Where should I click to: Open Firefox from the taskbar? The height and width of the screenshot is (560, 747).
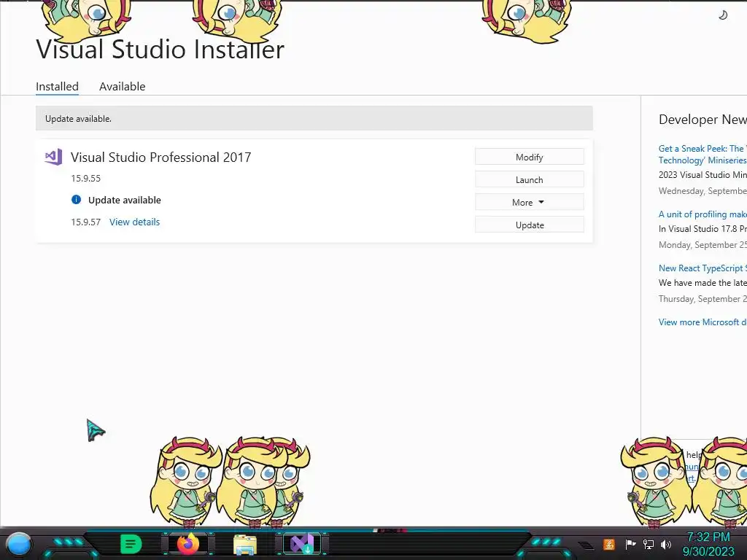tap(188, 544)
